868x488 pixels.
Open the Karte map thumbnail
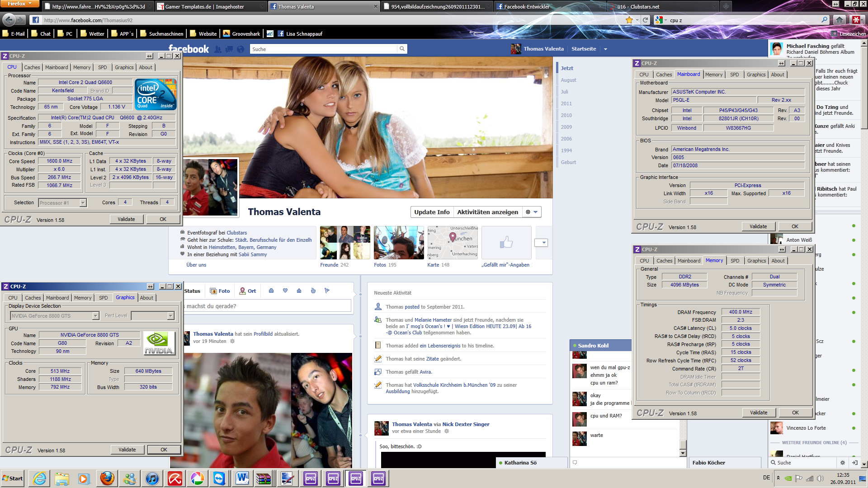pos(453,243)
